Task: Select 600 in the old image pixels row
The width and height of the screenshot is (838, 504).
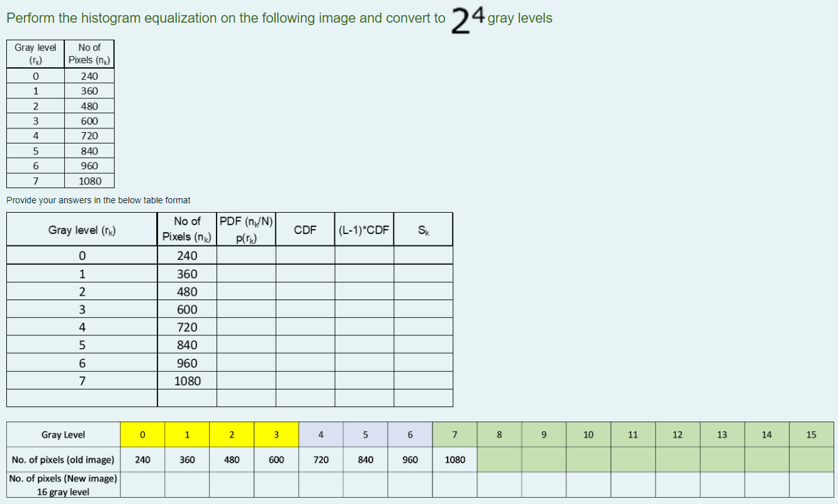Action: coord(276,459)
